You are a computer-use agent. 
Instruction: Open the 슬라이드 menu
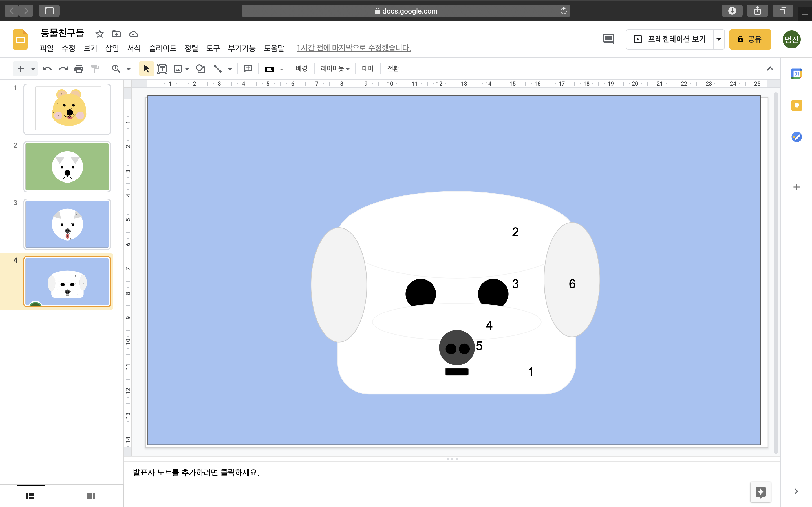pyautogui.click(x=162, y=48)
